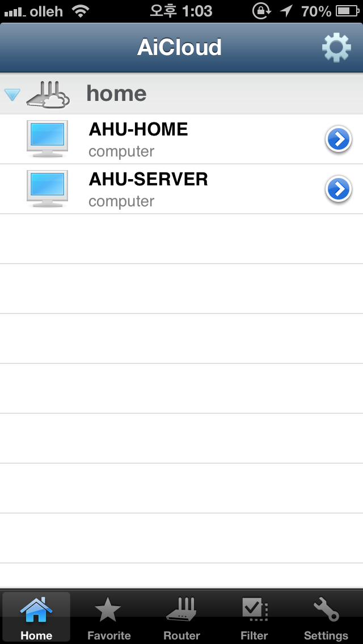
Task: Tap the AHU-HOME computer name
Action: click(138, 130)
